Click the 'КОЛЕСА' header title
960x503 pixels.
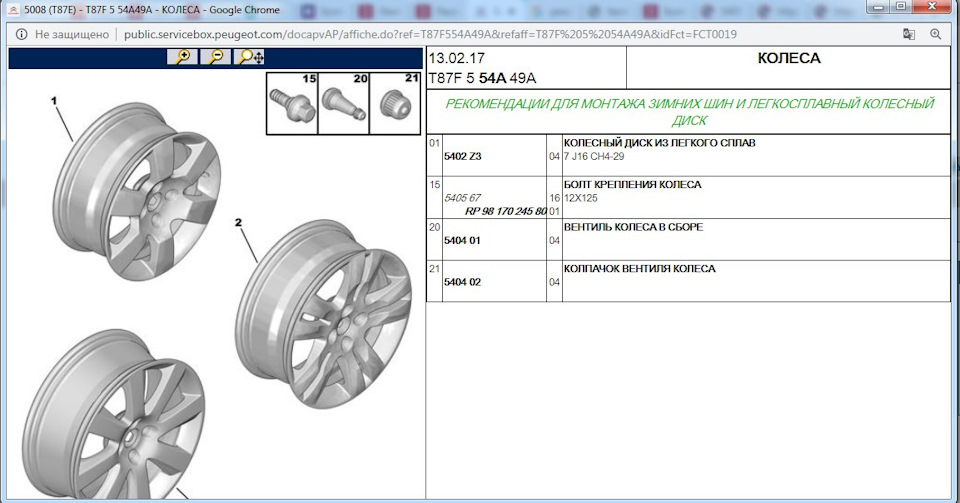coord(789,58)
